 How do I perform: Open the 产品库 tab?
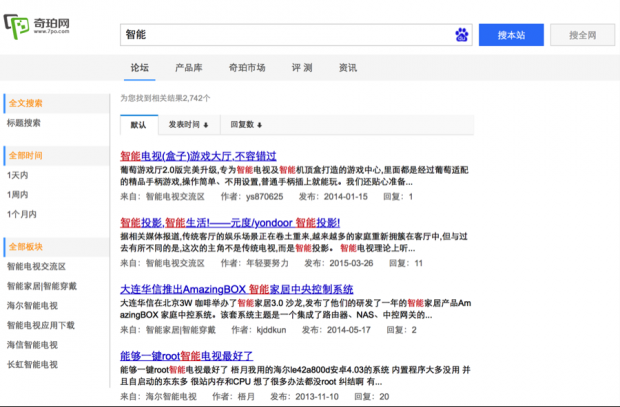point(189,68)
